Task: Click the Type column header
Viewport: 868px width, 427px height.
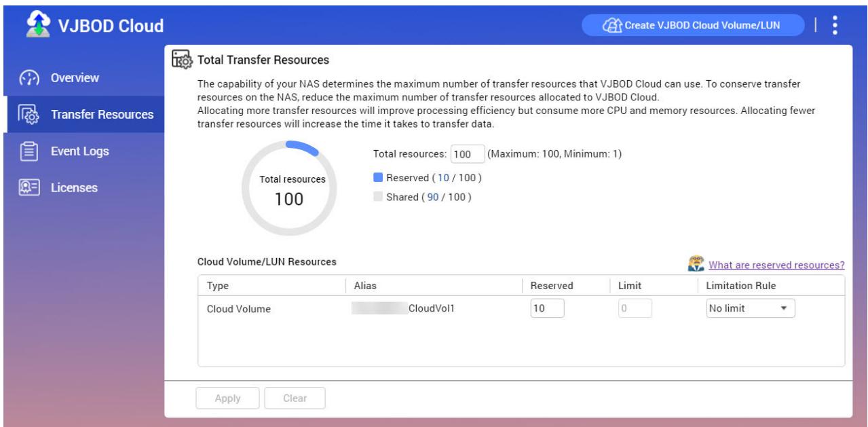Action: pyautogui.click(x=217, y=286)
